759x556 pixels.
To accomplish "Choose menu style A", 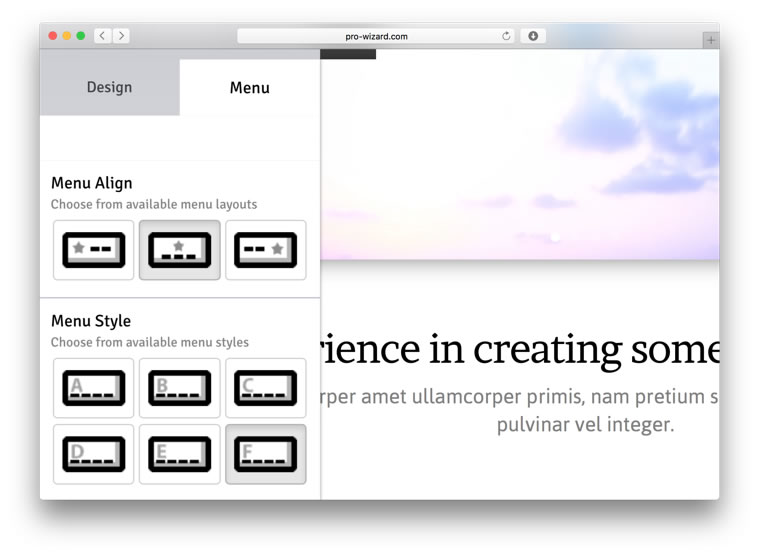I will (93, 388).
